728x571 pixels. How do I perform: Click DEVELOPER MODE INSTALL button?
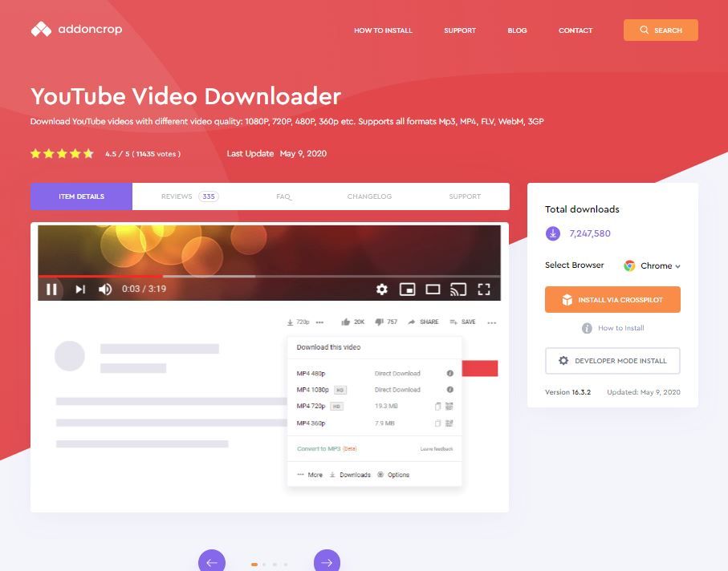point(612,361)
